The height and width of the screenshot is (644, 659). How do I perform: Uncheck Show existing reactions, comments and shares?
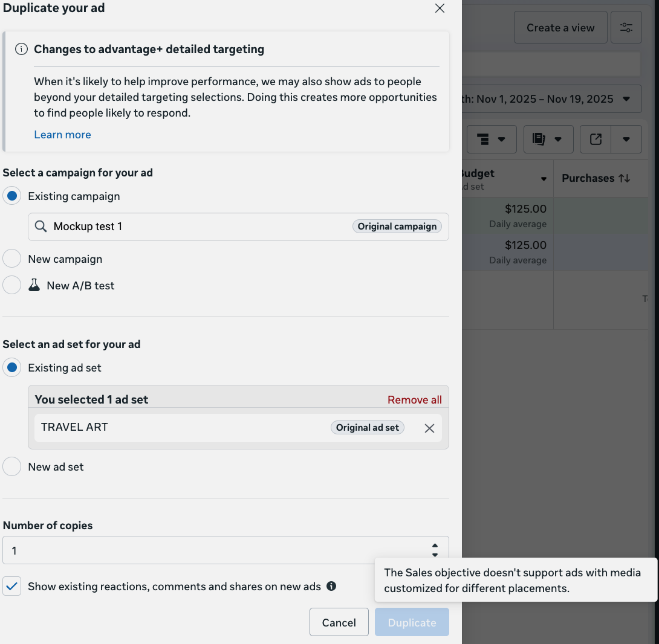tap(11, 586)
